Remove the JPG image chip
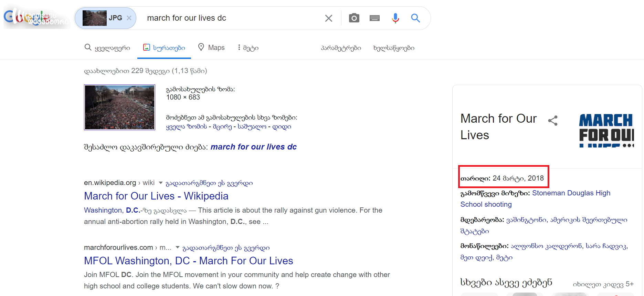 click(129, 18)
